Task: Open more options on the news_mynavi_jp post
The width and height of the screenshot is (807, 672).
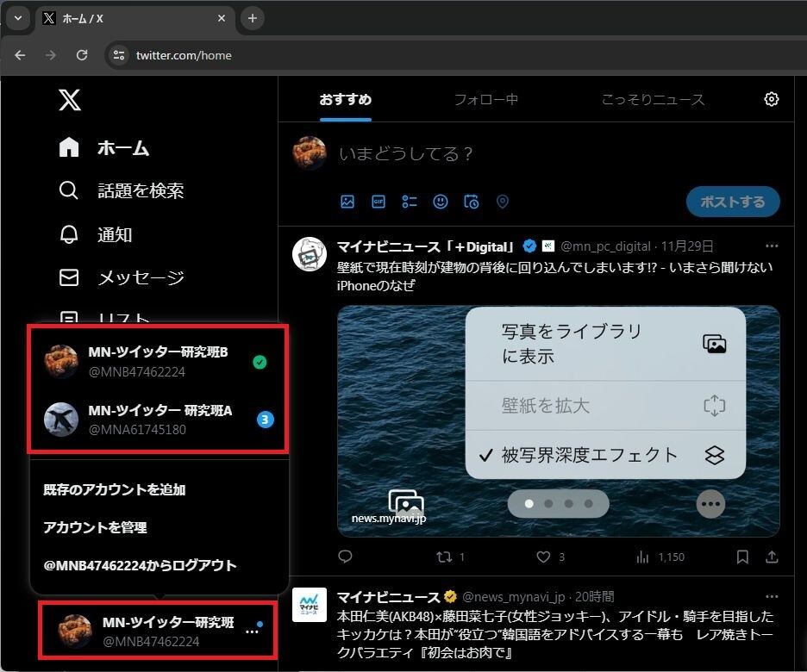Action: [x=772, y=597]
